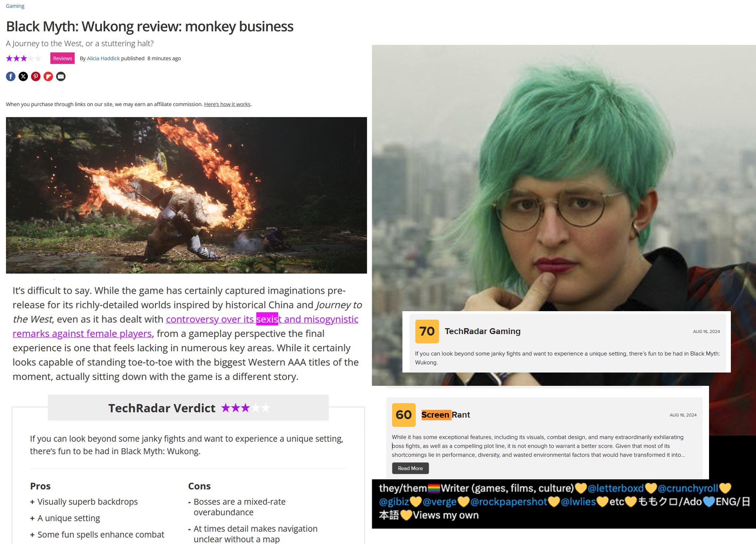Click the 60 score badge for Screen Rant
The width and height of the screenshot is (756, 544).
(404, 415)
